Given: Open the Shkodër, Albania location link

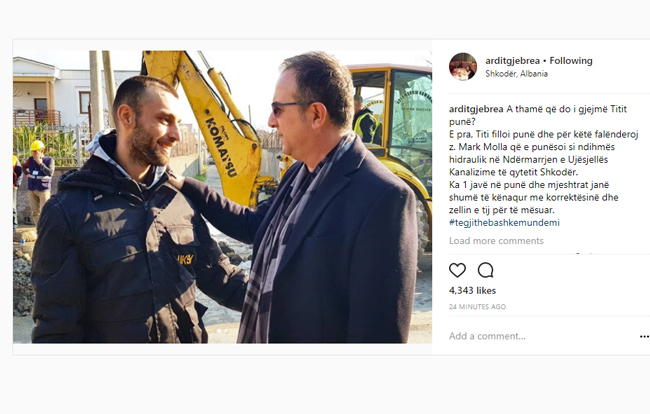Looking at the screenshot, I should click(x=517, y=74).
